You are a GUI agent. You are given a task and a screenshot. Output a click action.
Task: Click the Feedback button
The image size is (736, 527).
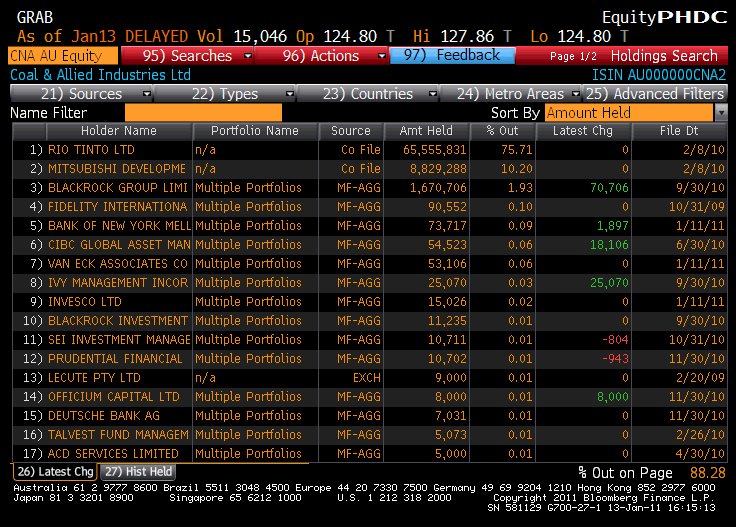click(452, 56)
